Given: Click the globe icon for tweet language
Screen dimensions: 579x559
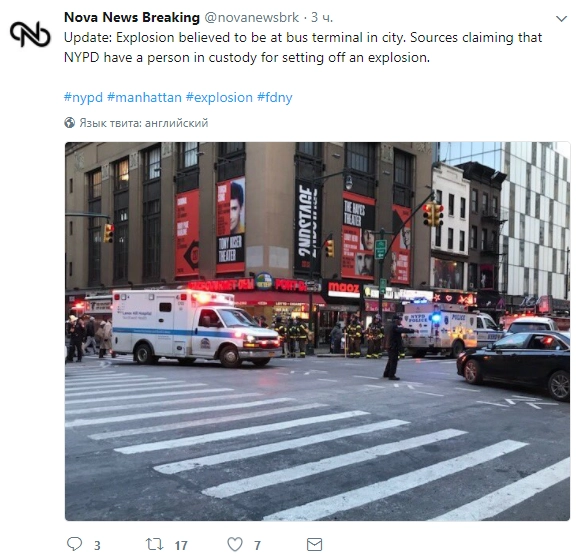Looking at the screenshot, I should pos(69,123).
